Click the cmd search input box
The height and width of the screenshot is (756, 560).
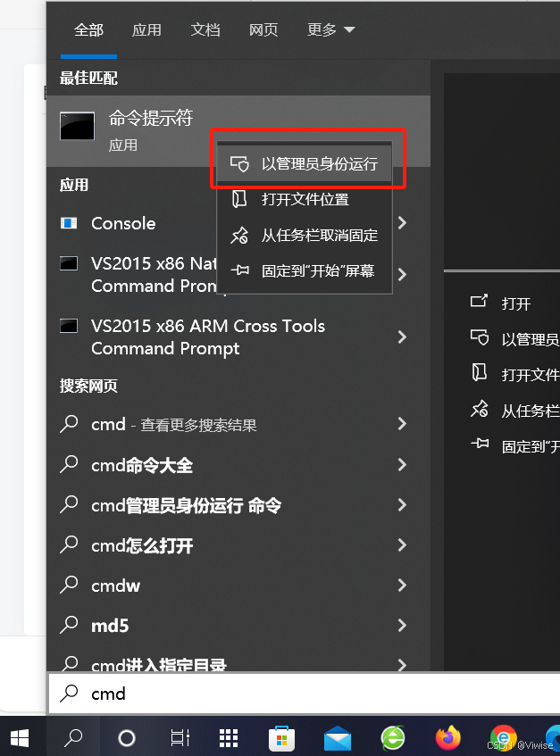304,694
